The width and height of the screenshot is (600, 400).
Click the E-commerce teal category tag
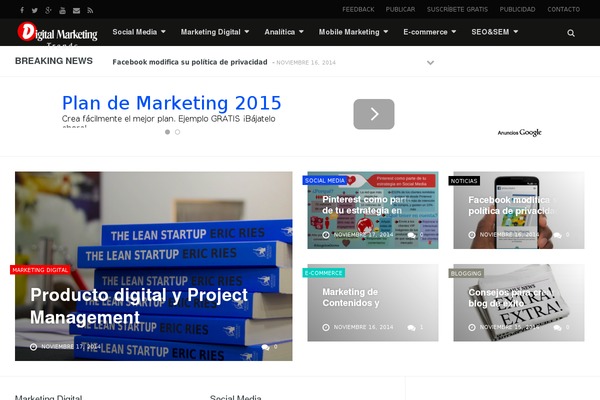click(x=323, y=273)
